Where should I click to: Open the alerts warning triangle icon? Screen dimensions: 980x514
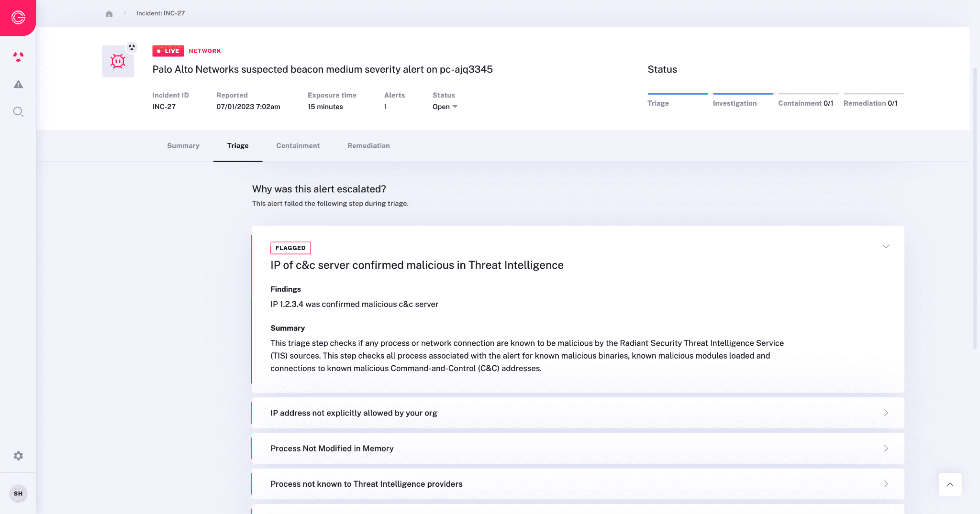18,84
